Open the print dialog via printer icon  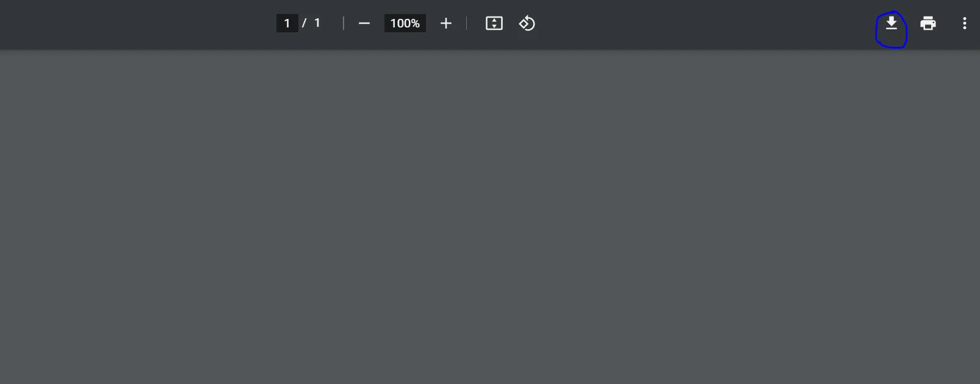[x=928, y=23]
